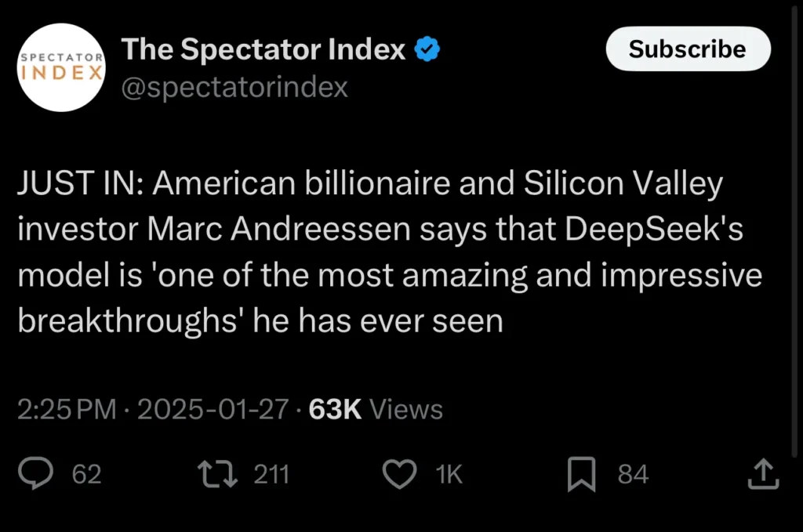
Task: Click the 2025-01-27 post date
Action: coord(213,409)
